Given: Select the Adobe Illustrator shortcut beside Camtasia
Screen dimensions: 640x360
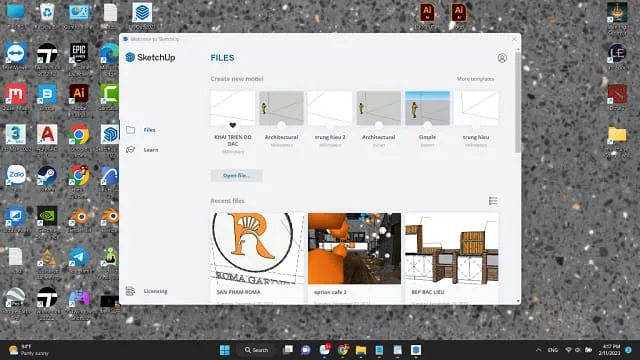Looking at the screenshot, I should 79,97.
